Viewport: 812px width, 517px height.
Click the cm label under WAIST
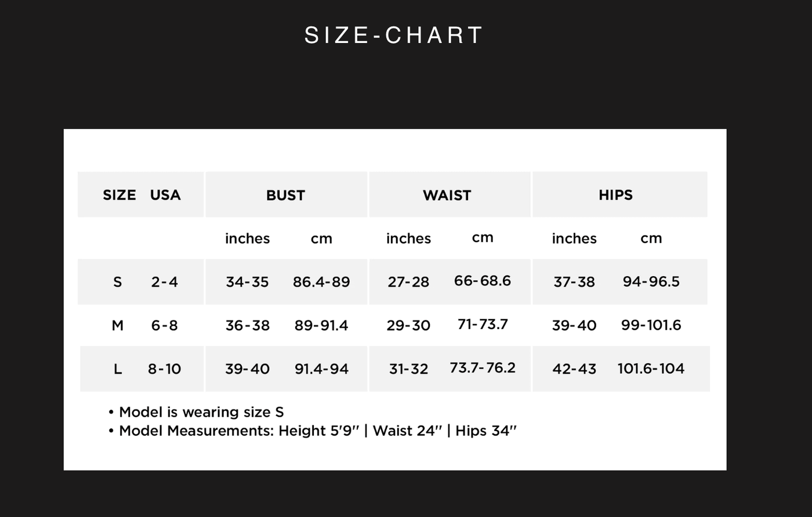click(x=483, y=237)
